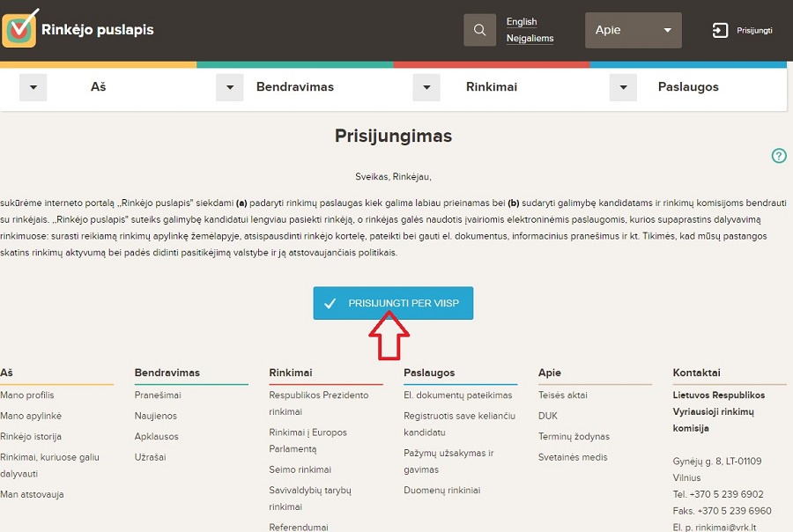Click the checkmark icon on the VIISP button
This screenshot has height=532, width=793.
click(x=330, y=303)
